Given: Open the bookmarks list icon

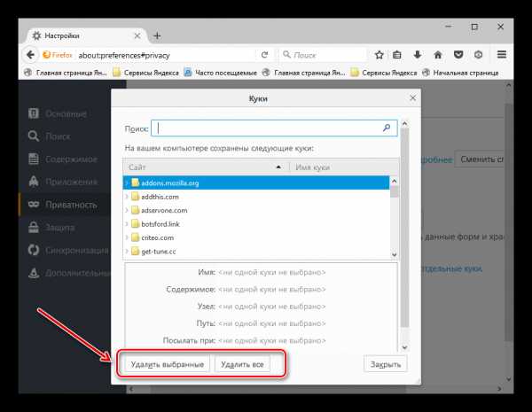Looking at the screenshot, I should [x=398, y=55].
